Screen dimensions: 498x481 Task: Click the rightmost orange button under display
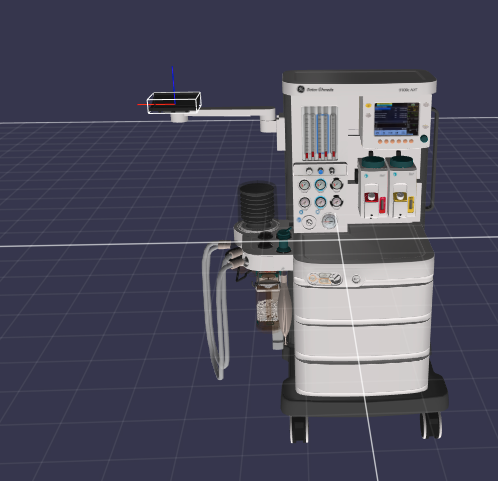411,141
